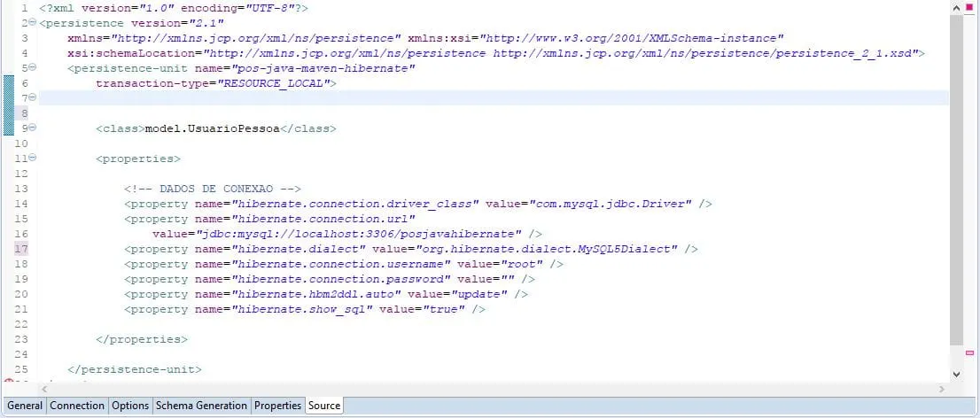Viewport: 980px width, 418px height.
Task: Click the closing </persistence-unit> tag
Action: 135,368
